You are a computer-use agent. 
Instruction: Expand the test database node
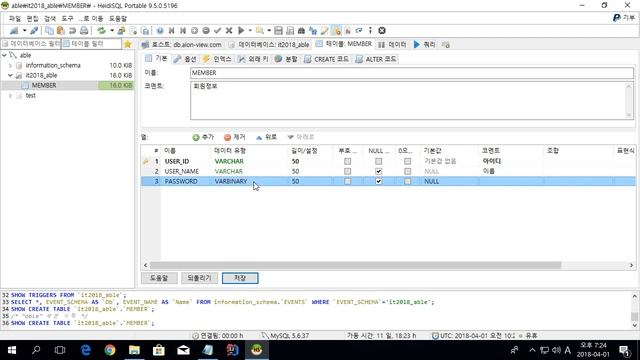pos(10,96)
